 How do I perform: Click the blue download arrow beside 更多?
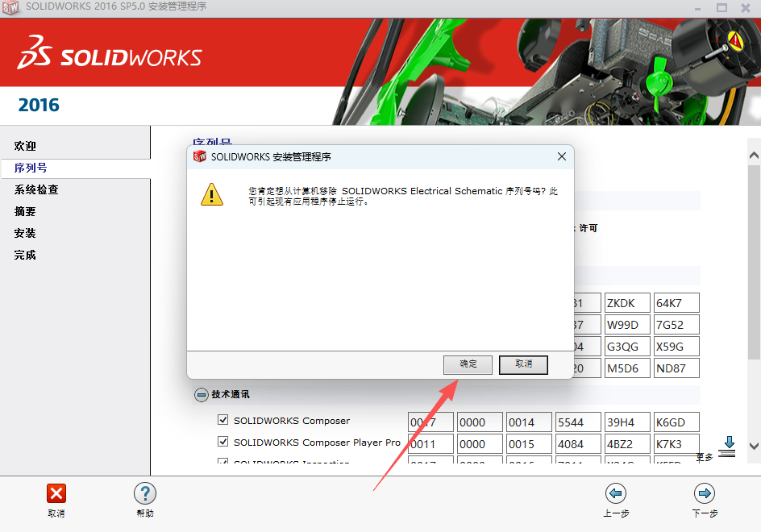730,442
